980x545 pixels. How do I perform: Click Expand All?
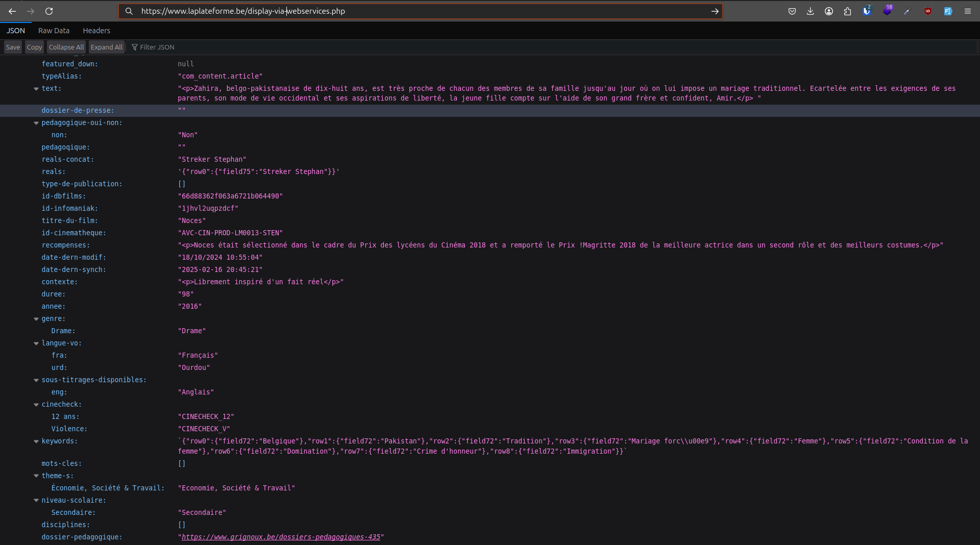tap(107, 47)
